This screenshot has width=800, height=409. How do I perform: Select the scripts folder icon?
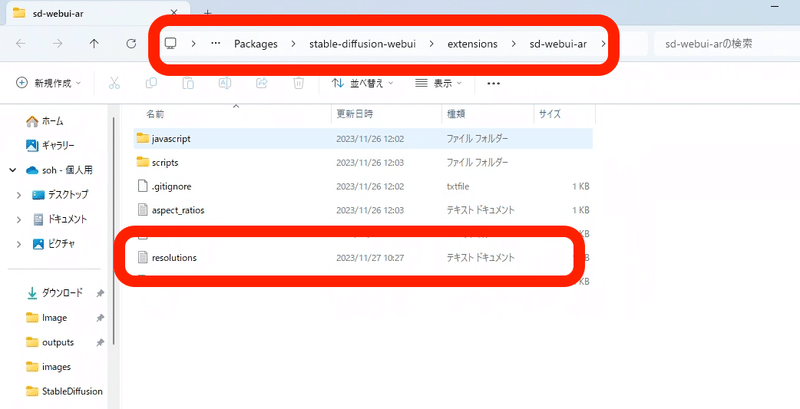click(x=143, y=162)
